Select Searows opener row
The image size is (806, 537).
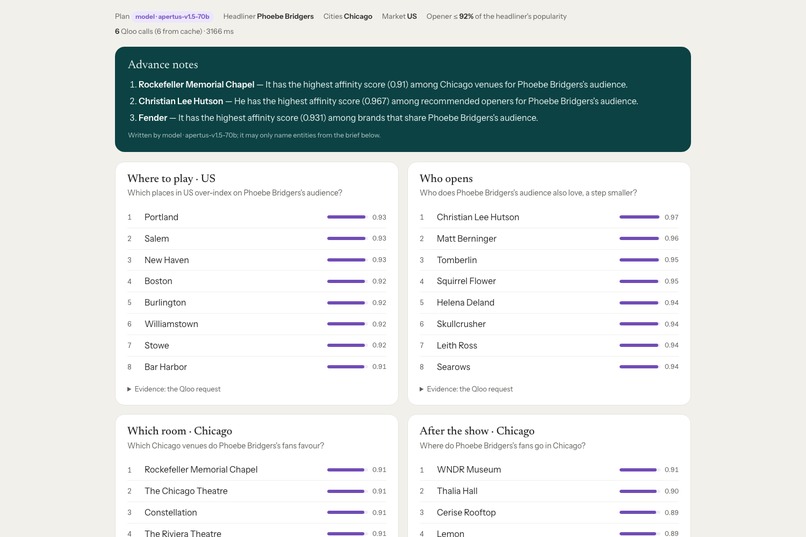[549, 367]
